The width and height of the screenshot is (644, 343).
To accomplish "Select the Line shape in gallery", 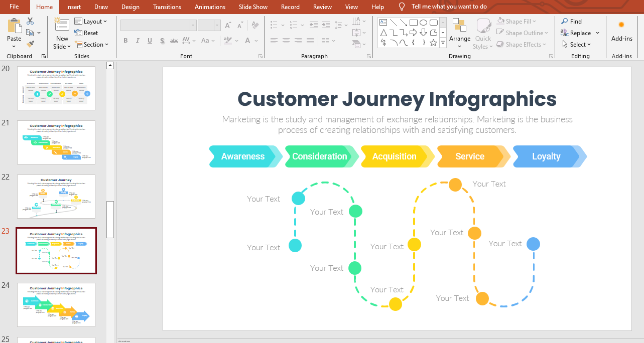I will tap(394, 22).
